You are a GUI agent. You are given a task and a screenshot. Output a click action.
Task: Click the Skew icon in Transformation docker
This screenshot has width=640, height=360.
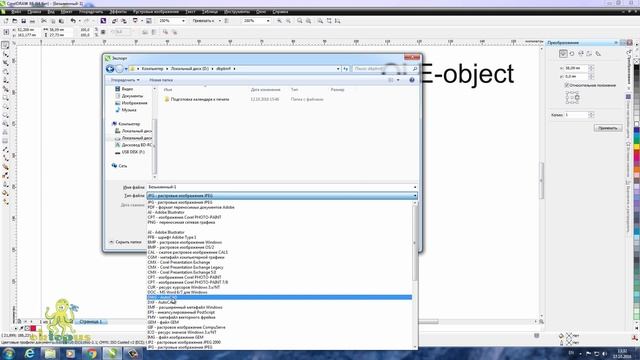598,53
